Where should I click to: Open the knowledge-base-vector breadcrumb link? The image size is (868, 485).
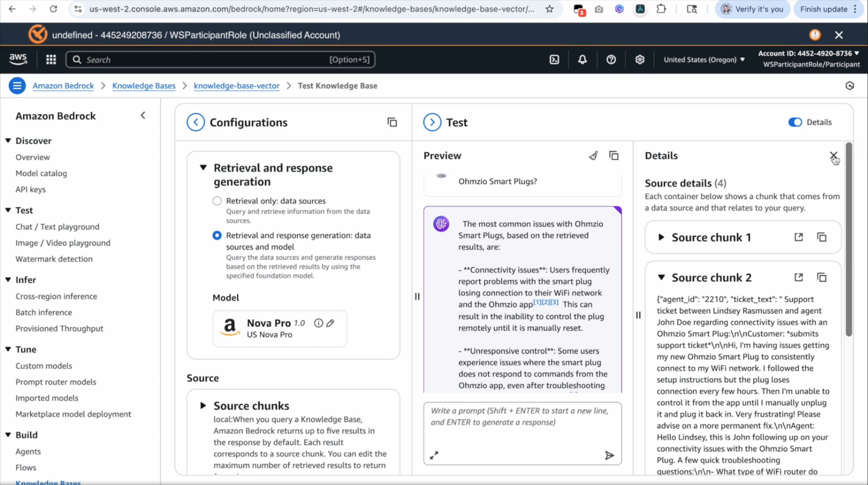point(236,86)
